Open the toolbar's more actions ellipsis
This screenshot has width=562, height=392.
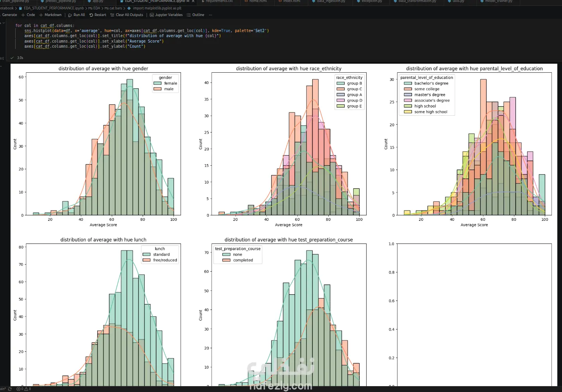pyautogui.click(x=211, y=15)
